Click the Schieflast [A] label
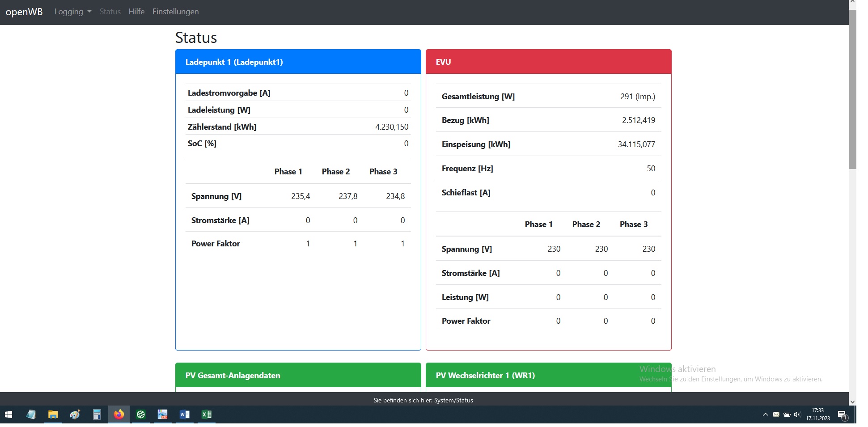 click(x=466, y=193)
